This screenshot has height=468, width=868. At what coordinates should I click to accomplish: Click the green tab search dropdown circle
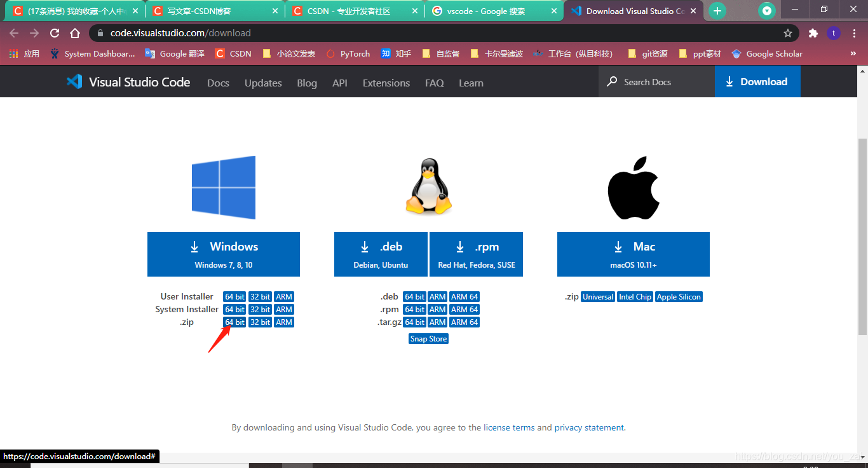[767, 11]
